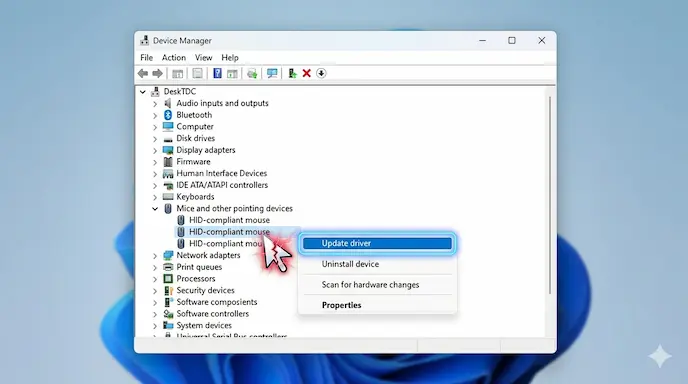Viewport: 688px width, 384px height.
Task: Click the Security devices icon
Action: coord(168,291)
